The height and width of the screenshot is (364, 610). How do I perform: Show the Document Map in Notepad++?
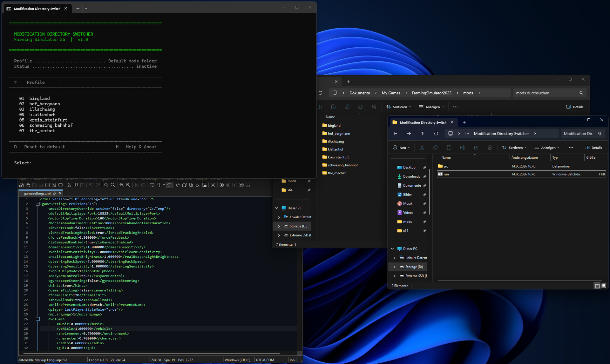(x=185, y=185)
